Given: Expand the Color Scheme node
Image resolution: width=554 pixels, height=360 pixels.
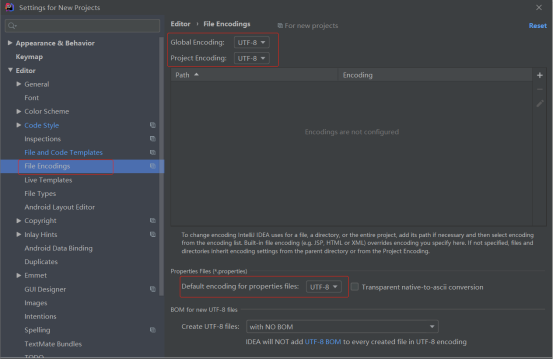Looking at the screenshot, I should click(x=19, y=111).
